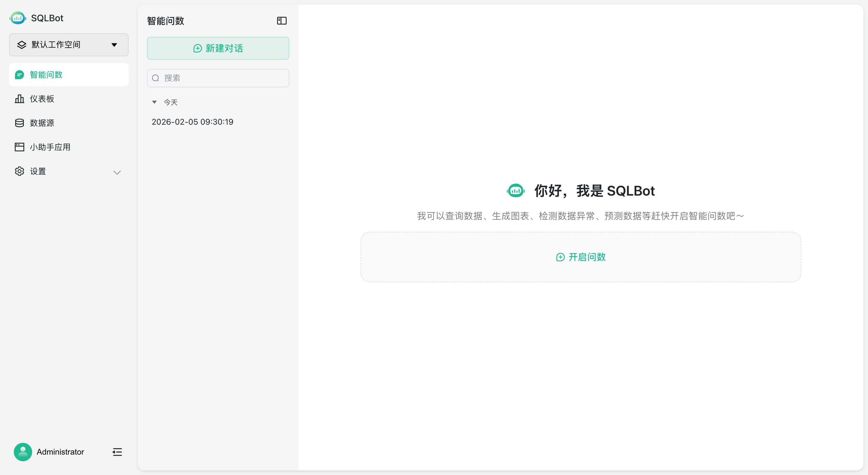Click the 小助手应用 window icon
The height and width of the screenshot is (475, 868).
click(x=20, y=147)
